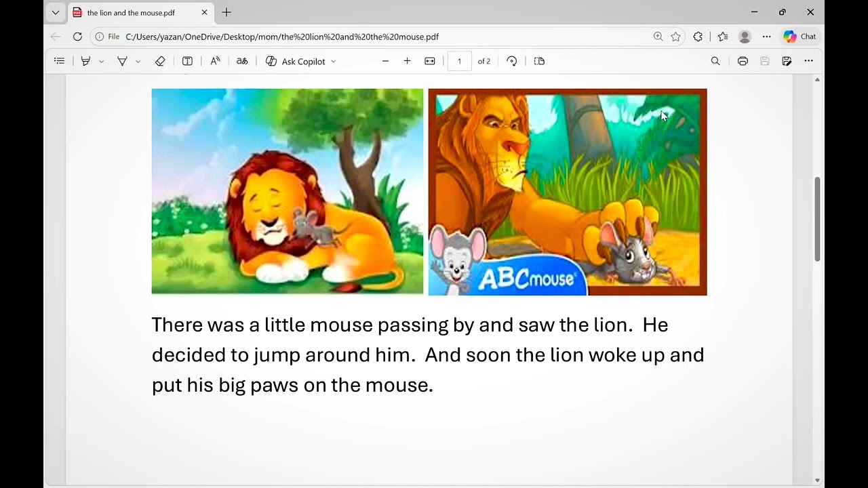
Task: Open find in PDF search
Action: tap(715, 61)
